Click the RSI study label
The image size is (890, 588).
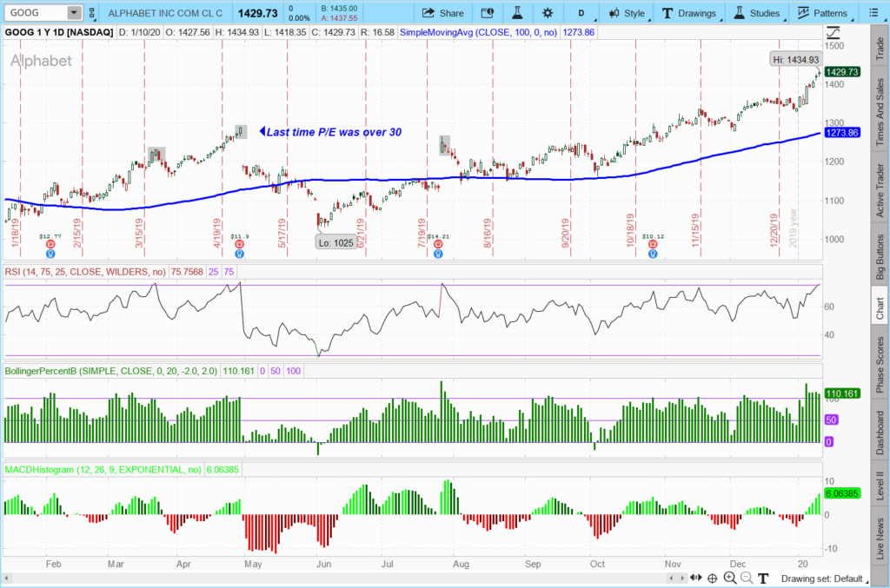(x=85, y=272)
